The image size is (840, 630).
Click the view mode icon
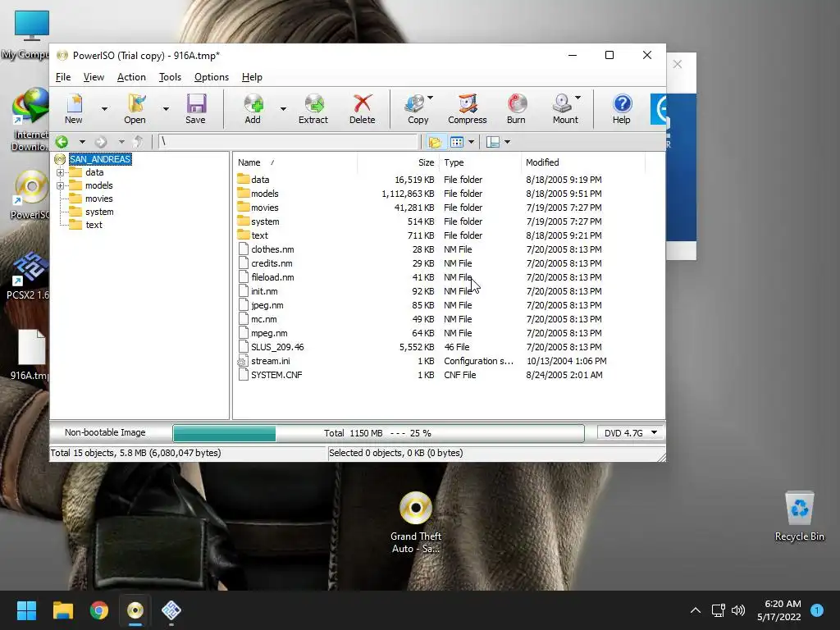click(456, 142)
